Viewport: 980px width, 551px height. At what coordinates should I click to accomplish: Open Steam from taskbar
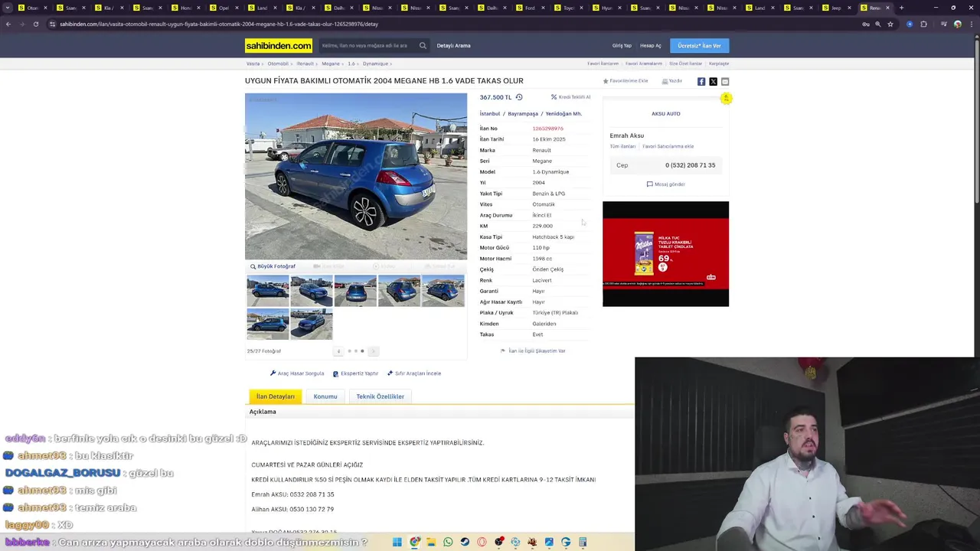tap(465, 542)
